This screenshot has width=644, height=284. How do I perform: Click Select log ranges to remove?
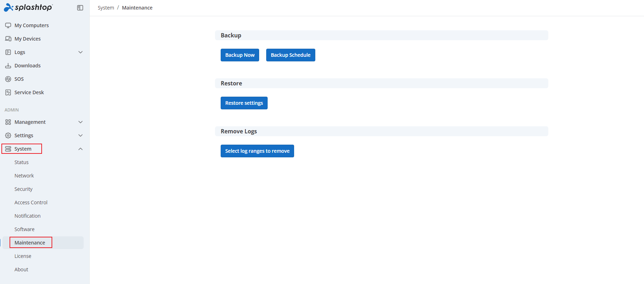tap(257, 151)
